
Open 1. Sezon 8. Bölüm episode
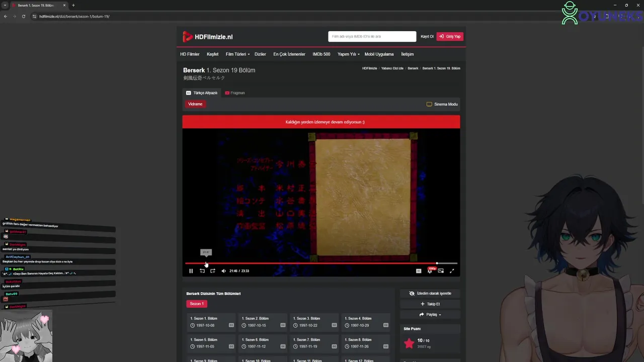[x=366, y=343]
